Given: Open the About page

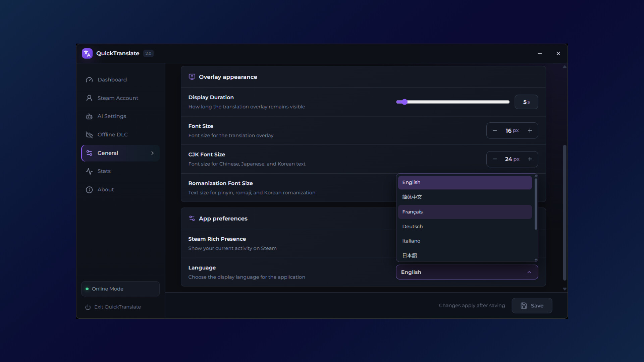Looking at the screenshot, I should [x=120, y=190].
